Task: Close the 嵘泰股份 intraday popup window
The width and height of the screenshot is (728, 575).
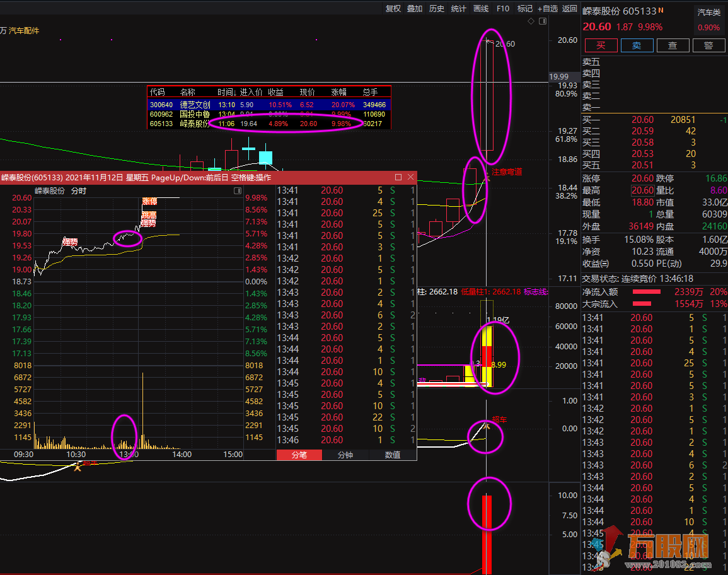Action: point(411,177)
